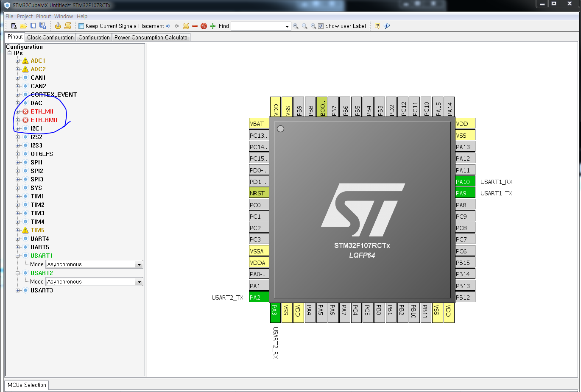The height and width of the screenshot is (392, 581).
Task: Open the File menu
Action: pos(9,17)
